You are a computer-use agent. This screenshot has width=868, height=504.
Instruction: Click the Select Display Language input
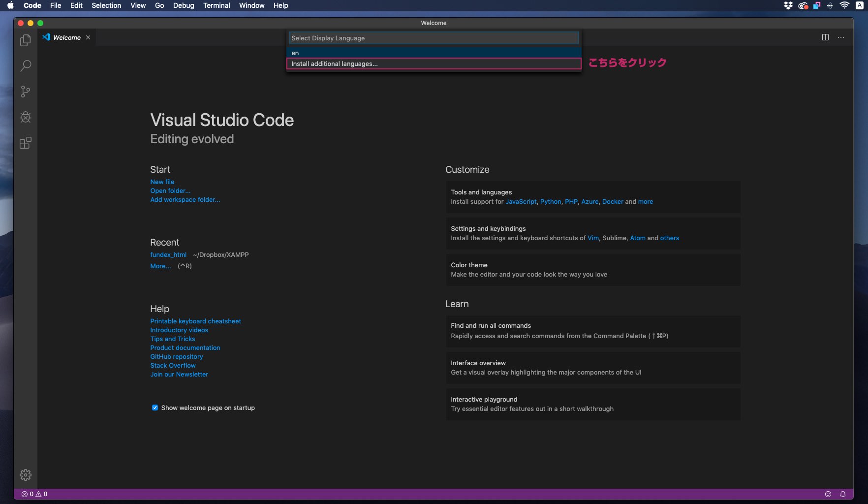click(433, 38)
